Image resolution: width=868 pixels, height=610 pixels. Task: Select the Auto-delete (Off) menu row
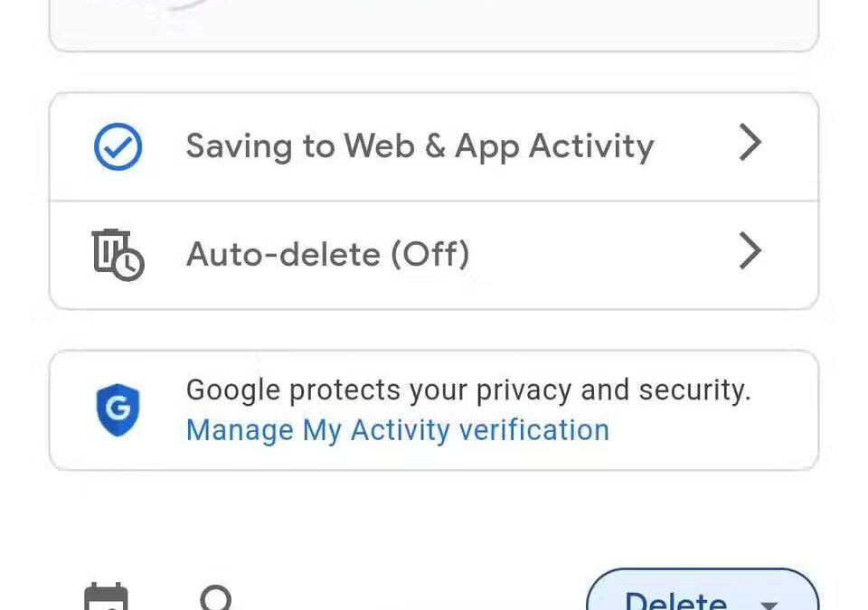click(434, 255)
